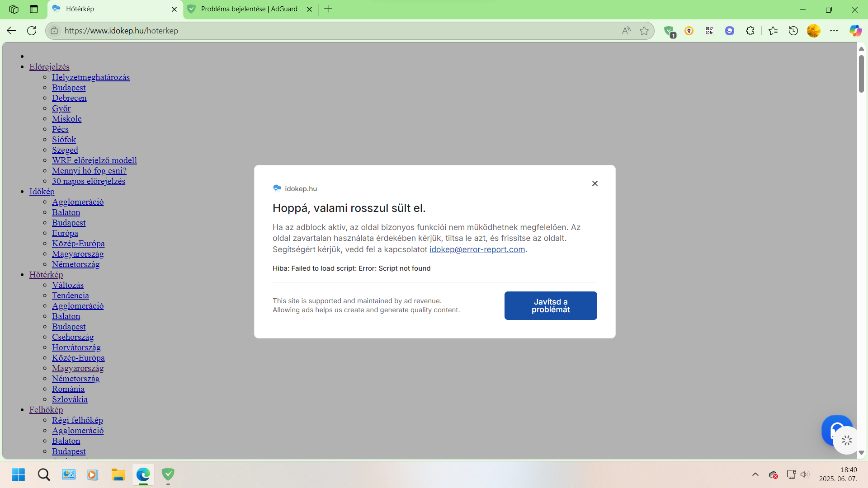Open Copilot from the browser toolbar
The height and width of the screenshot is (488, 868).
[x=856, y=30]
